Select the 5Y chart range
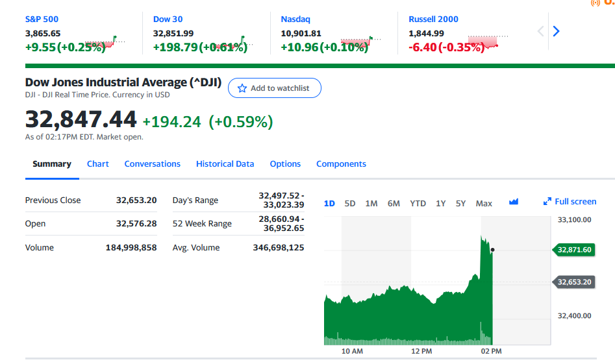Image resolution: width=615 pixels, height=364 pixels. tap(461, 203)
